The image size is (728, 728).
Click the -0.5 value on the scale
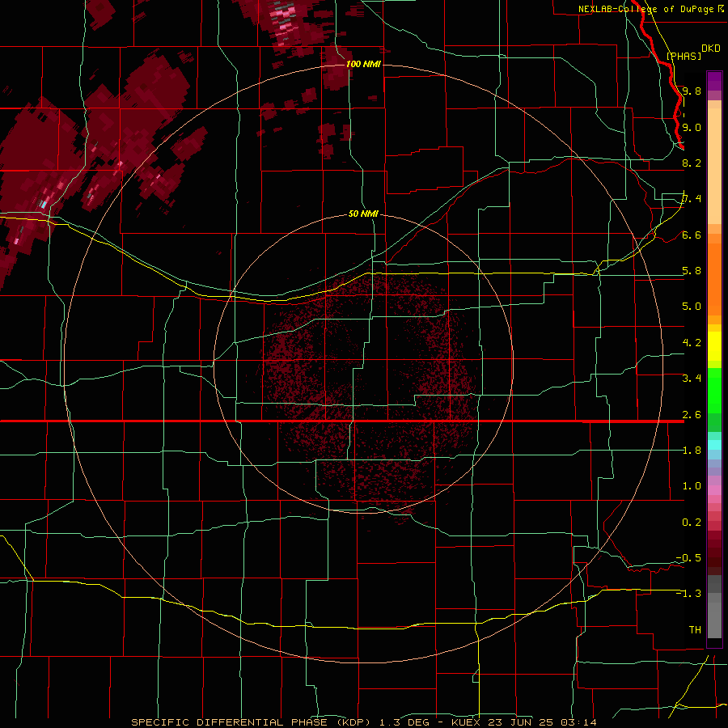[x=688, y=558]
